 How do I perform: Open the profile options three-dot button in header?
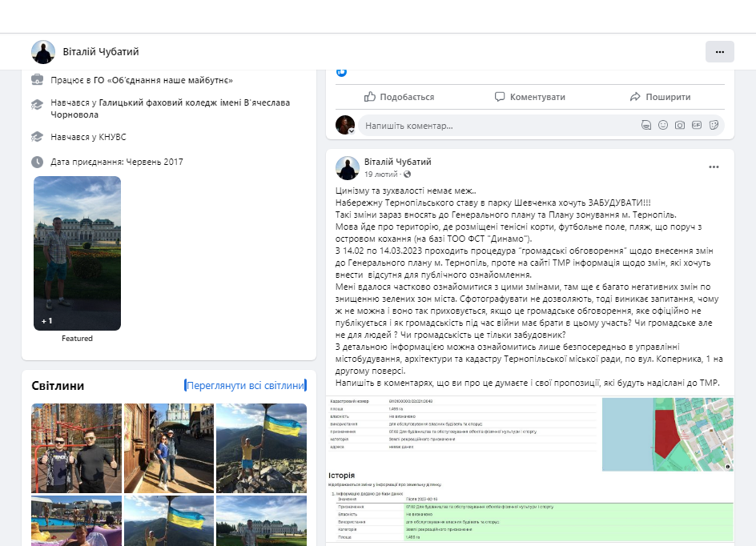719,51
